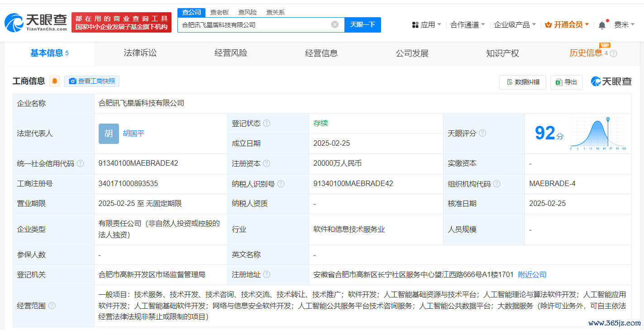This screenshot has width=644, height=330.
Task: Click help icon beside 注册地址
Action: tap(267, 274)
